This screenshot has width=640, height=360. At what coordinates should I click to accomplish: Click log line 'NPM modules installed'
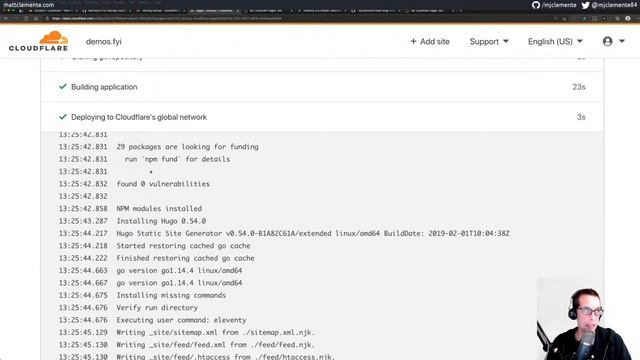click(159, 209)
